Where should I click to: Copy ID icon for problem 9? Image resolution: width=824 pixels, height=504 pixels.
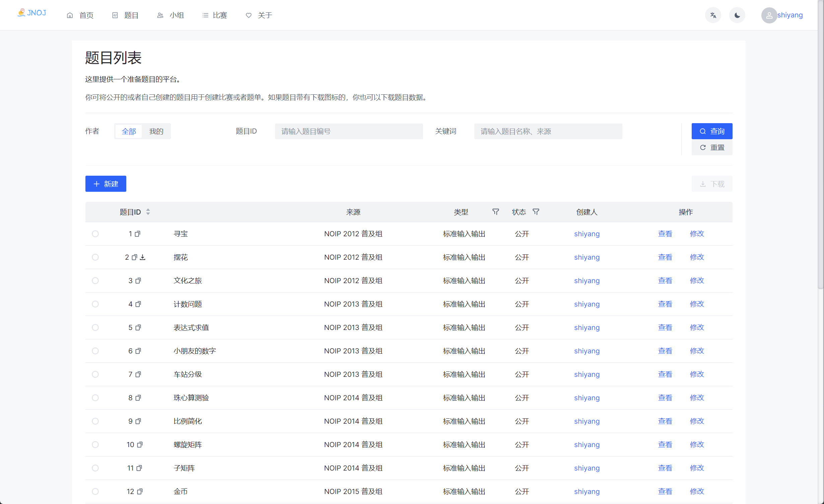click(x=138, y=421)
